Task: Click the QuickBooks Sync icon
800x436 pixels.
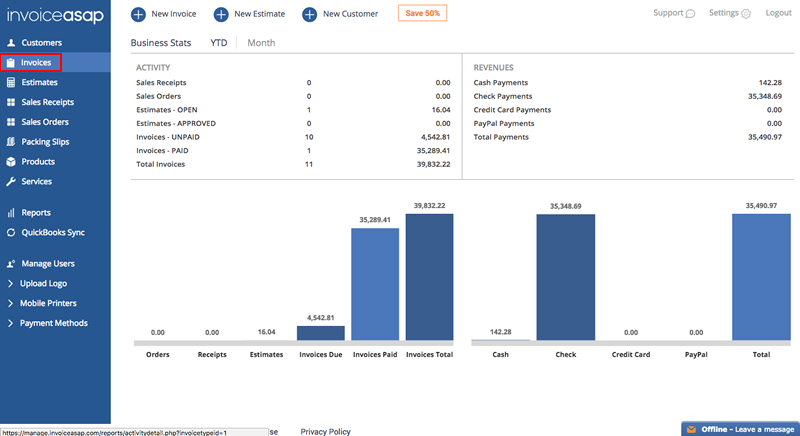Action: pos(11,232)
